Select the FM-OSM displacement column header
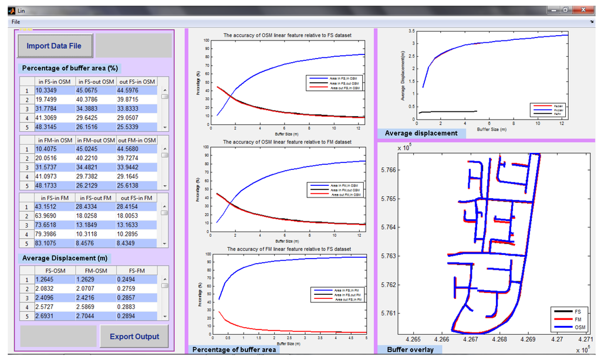This screenshot has height=364, width=601. point(96,271)
